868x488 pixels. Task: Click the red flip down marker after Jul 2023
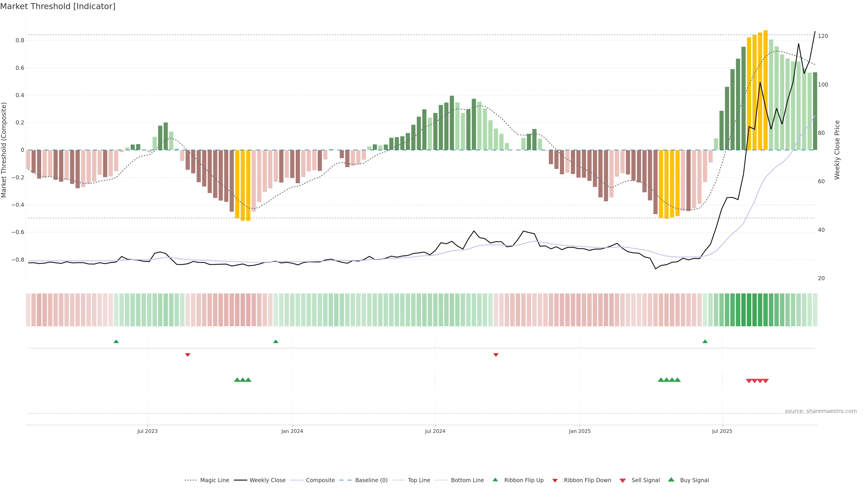pos(188,355)
